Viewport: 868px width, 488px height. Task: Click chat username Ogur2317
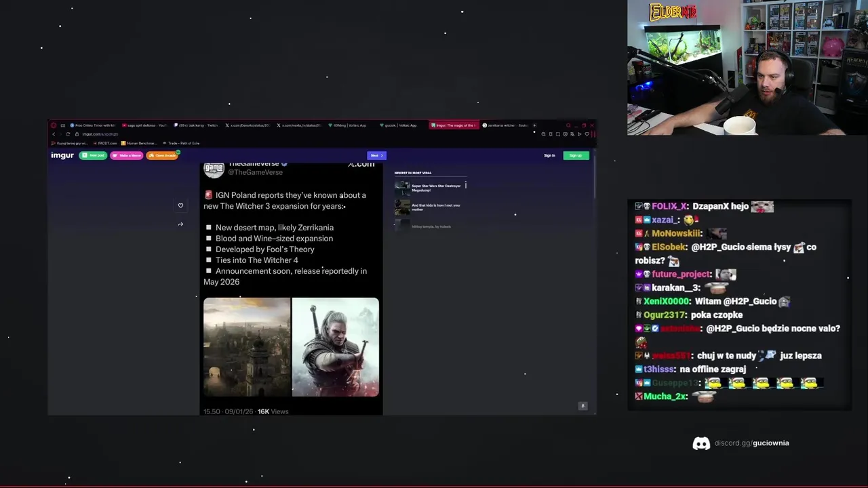pyautogui.click(x=664, y=314)
